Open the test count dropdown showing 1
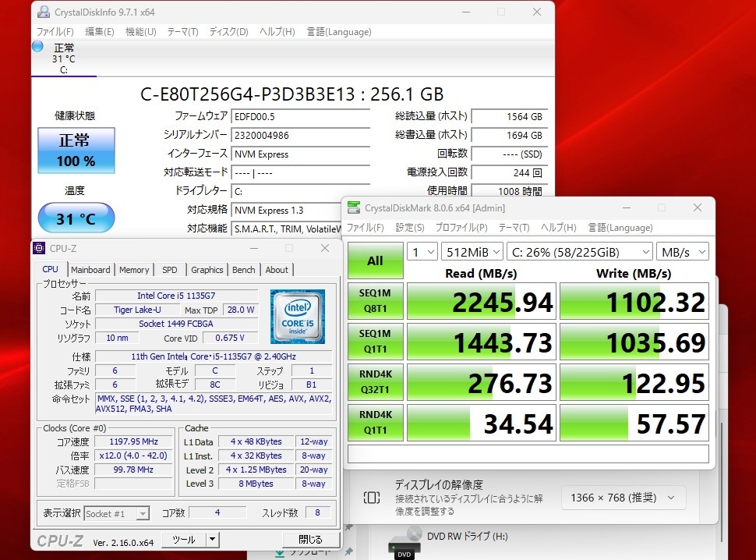The height and width of the screenshot is (560, 756). (422, 252)
